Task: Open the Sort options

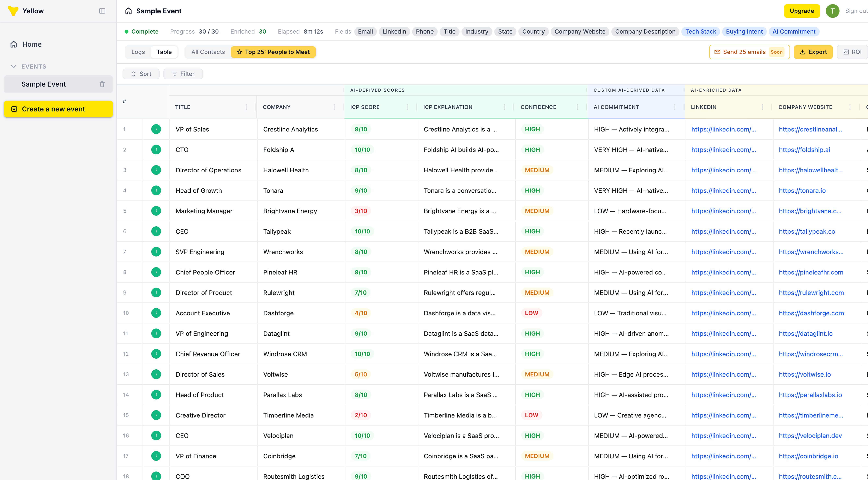Action: click(141, 73)
